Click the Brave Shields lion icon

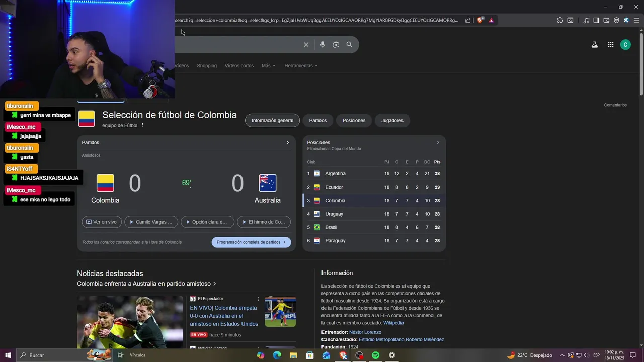pyautogui.click(x=480, y=20)
